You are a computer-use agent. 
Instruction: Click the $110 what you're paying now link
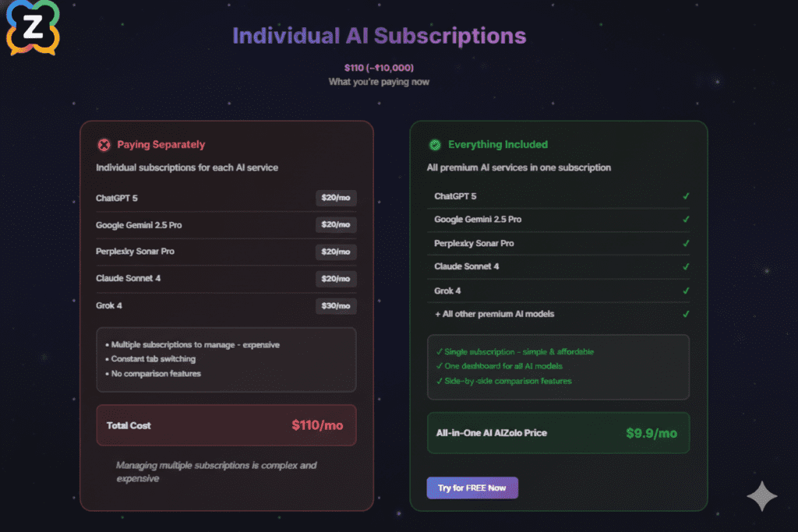[380, 67]
